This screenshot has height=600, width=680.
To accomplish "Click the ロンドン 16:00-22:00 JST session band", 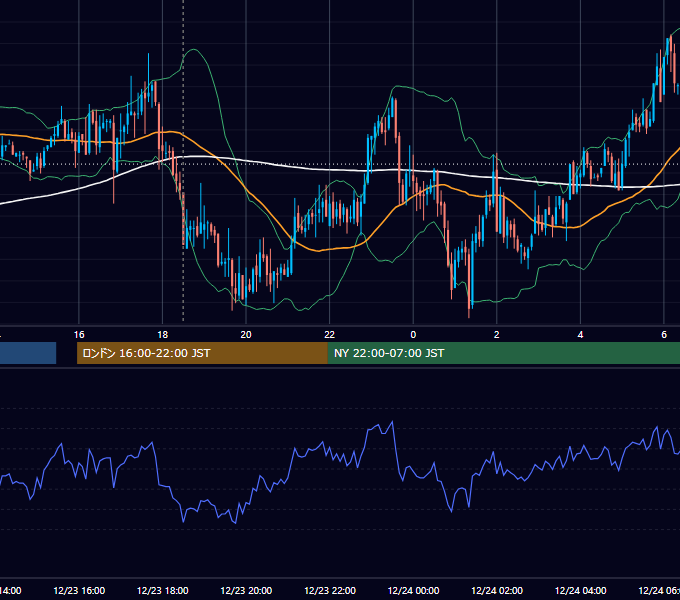I will coord(202,353).
